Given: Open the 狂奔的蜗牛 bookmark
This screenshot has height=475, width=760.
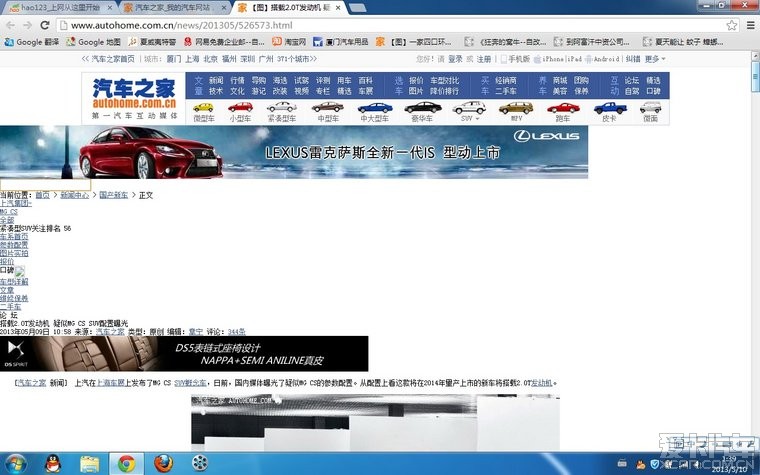Looking at the screenshot, I should coord(506,42).
